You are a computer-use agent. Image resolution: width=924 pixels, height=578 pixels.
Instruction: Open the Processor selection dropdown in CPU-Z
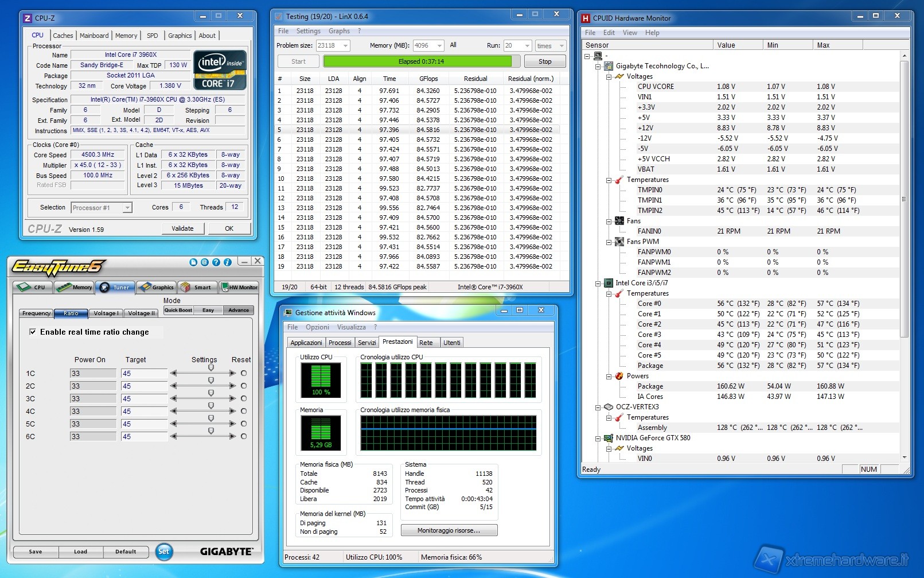click(x=127, y=208)
